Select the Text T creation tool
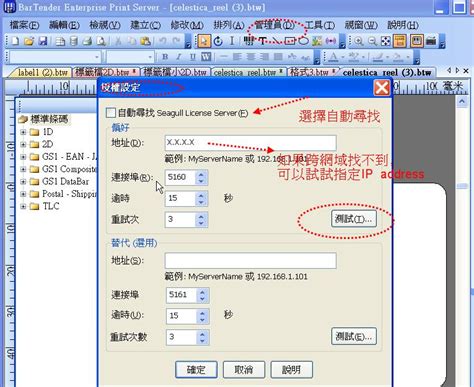 pos(263,41)
